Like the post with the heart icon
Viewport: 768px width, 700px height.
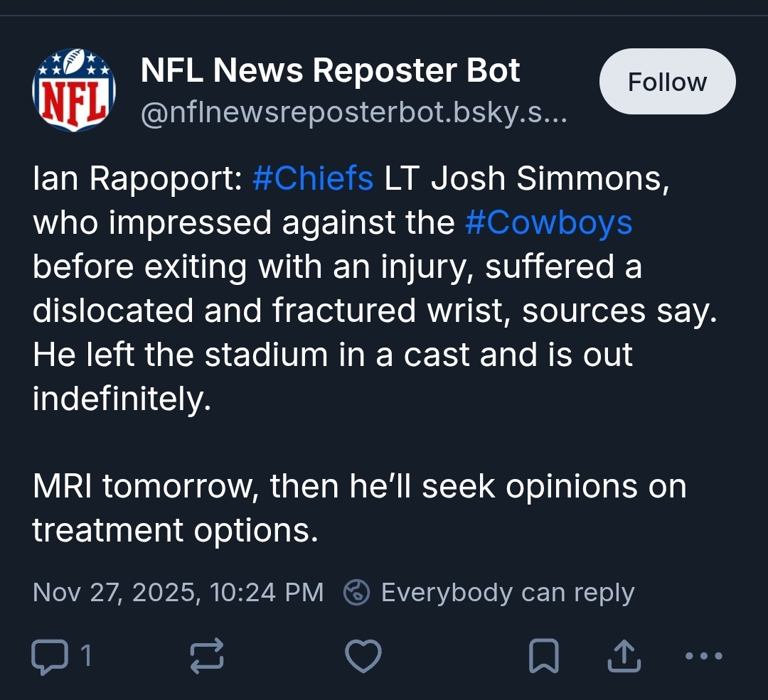pyautogui.click(x=363, y=655)
